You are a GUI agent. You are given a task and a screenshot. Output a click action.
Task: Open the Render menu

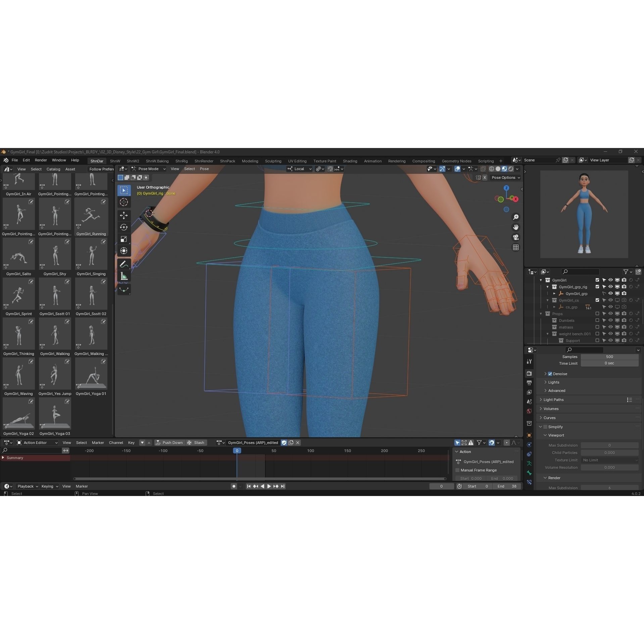click(x=41, y=160)
